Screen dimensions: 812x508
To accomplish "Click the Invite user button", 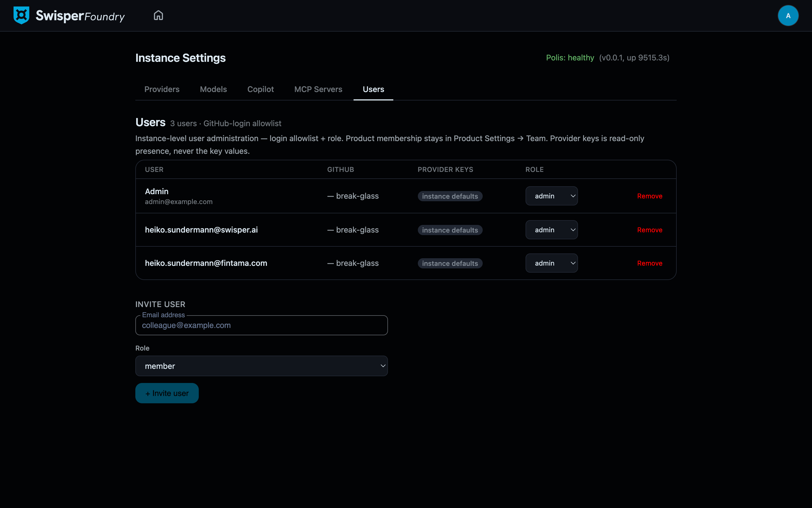I will tap(167, 393).
